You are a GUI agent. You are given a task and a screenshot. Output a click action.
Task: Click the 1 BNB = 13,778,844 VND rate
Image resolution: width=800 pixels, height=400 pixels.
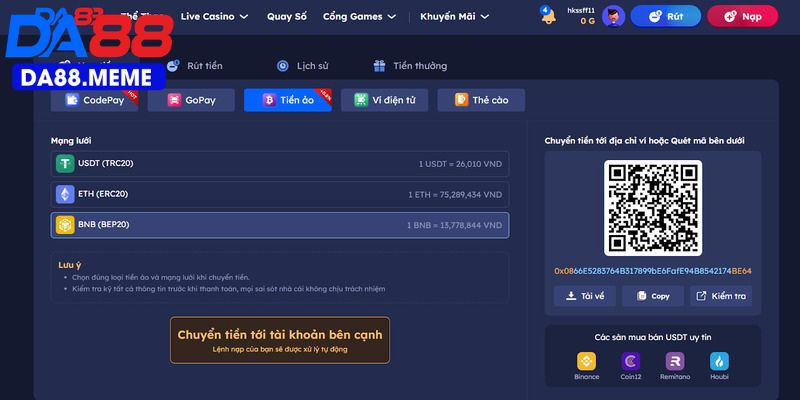455,226
